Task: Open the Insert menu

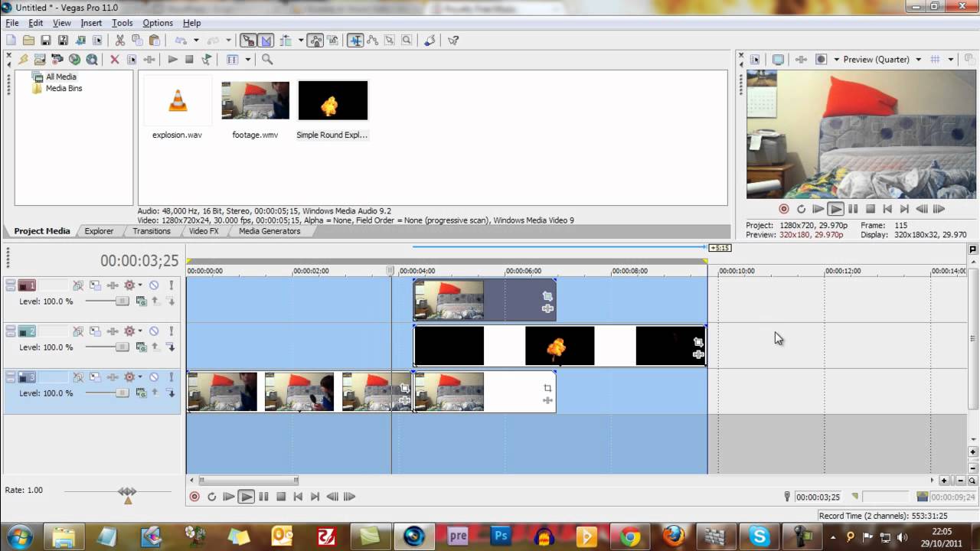Action: pos(91,23)
